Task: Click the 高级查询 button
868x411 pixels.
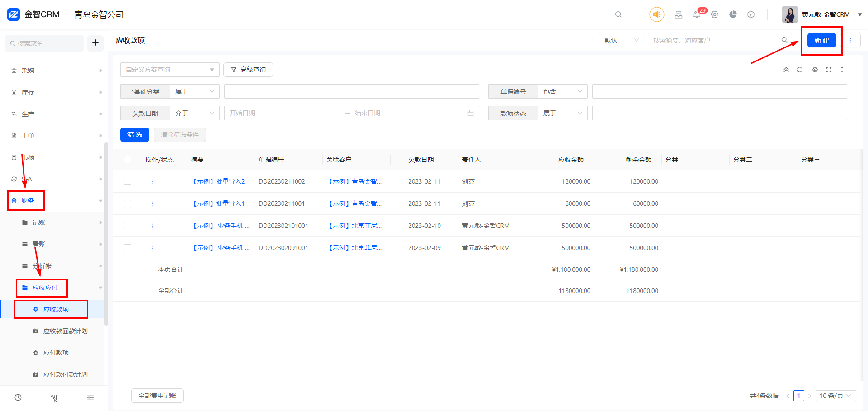Action: [248, 70]
